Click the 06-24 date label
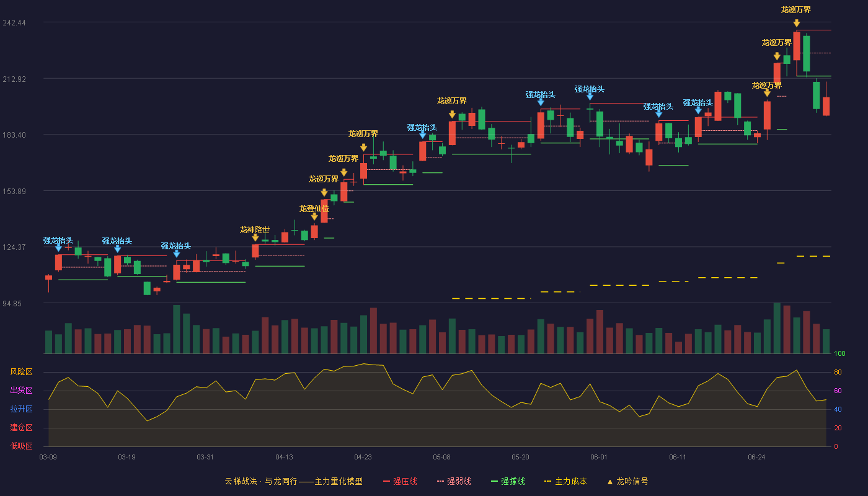 (x=757, y=457)
